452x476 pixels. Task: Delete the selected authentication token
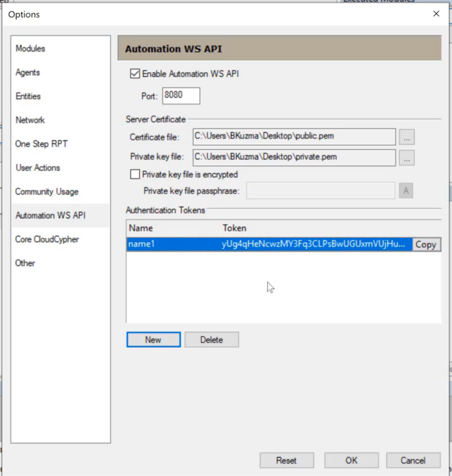click(211, 340)
